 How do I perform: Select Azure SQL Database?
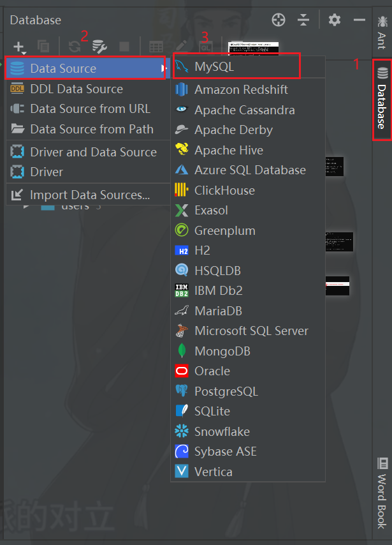click(248, 170)
